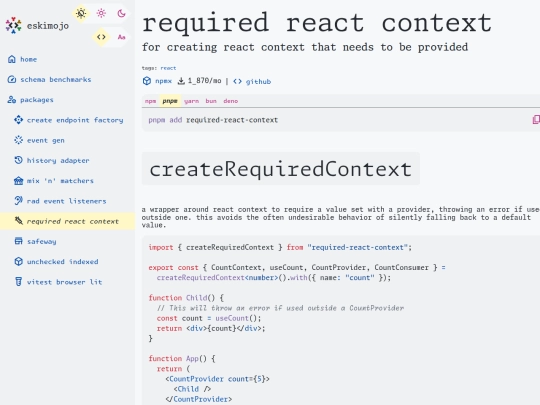
Task: Click the 'required react context' page title
Action: [x=317, y=23]
